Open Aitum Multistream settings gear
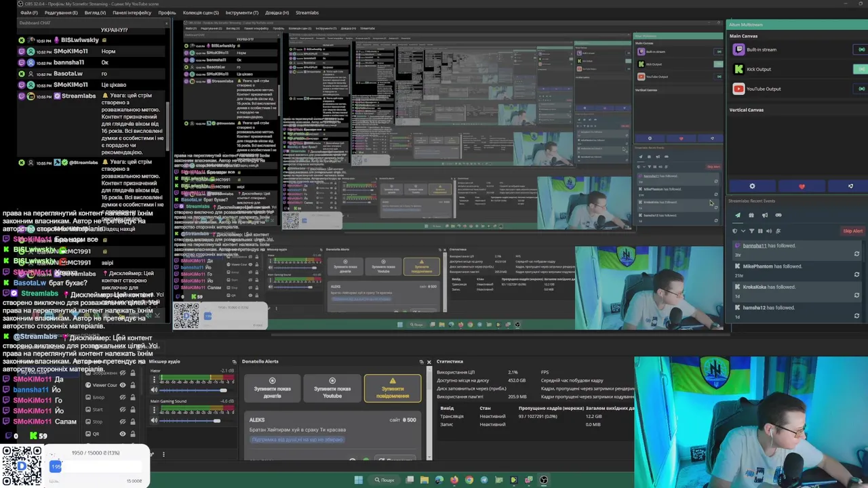This screenshot has width=868, height=488. (752, 186)
